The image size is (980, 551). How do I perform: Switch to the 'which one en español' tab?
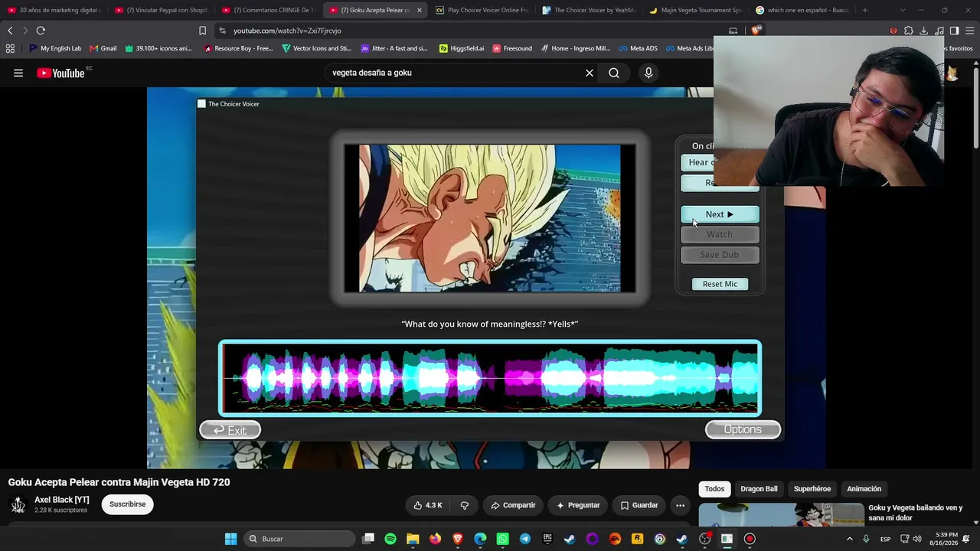click(x=802, y=10)
